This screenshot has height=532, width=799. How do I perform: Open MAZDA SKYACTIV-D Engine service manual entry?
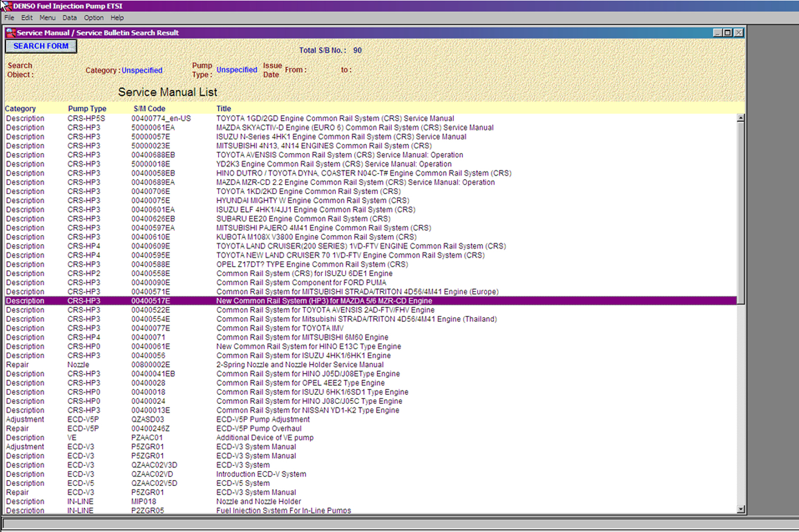click(354, 128)
